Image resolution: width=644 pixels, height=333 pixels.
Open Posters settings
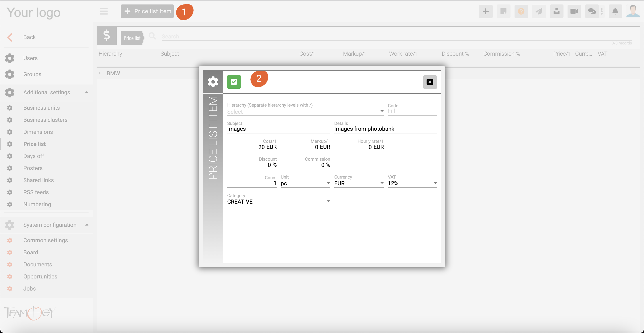pyautogui.click(x=33, y=168)
